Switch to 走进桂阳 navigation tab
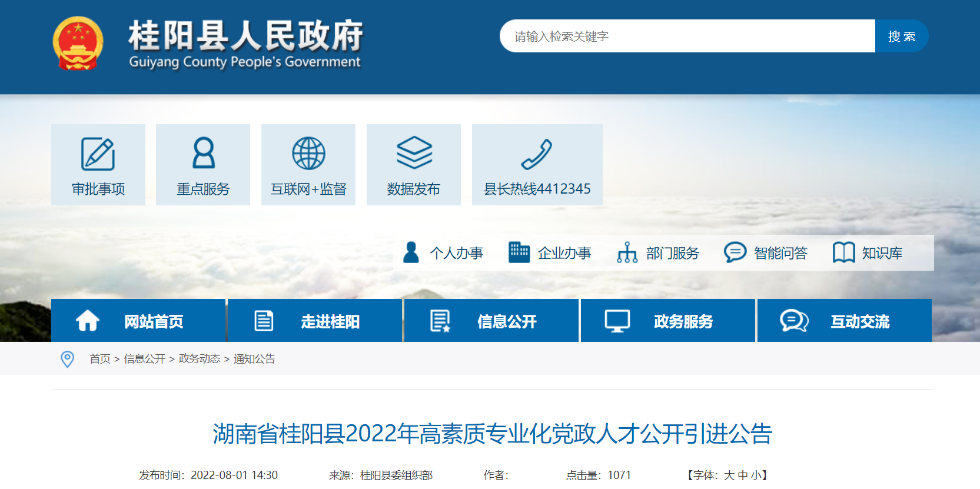Screen dimensions: 980x489 point(315,321)
